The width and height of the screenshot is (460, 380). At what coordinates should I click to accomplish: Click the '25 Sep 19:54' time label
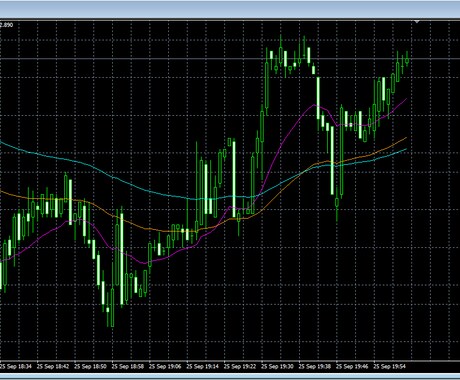pos(389,366)
